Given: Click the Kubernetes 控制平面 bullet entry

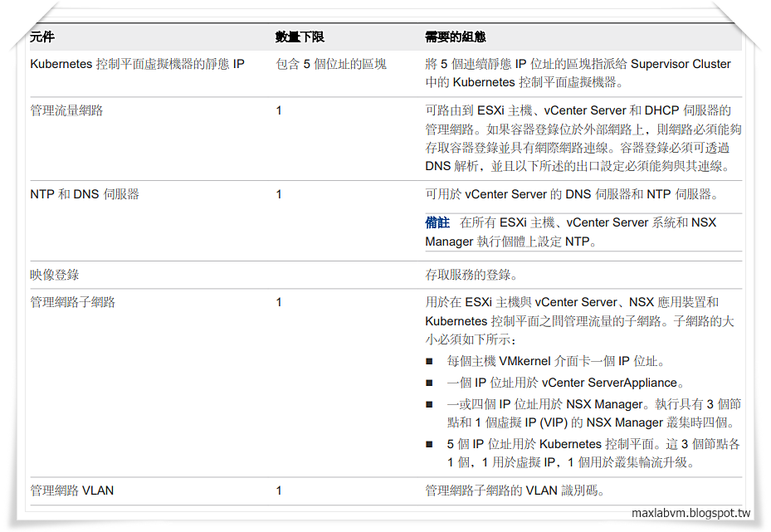Looking at the screenshot, I should [x=581, y=444].
